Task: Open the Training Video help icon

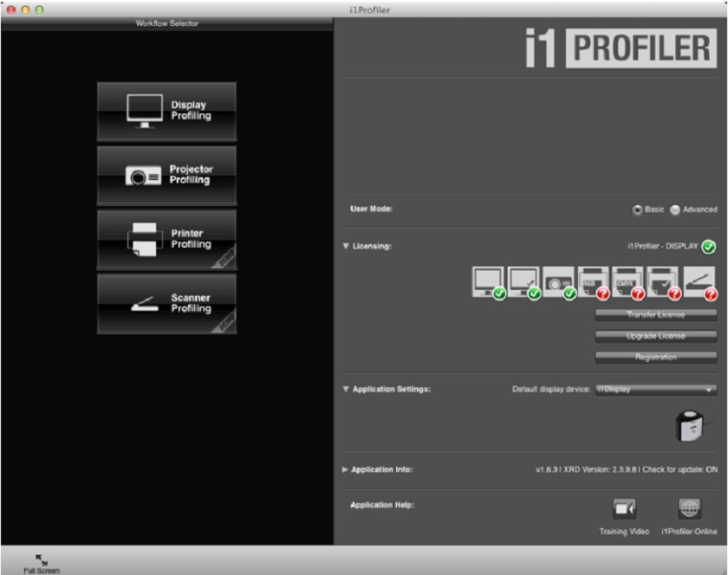Action: tap(624, 509)
